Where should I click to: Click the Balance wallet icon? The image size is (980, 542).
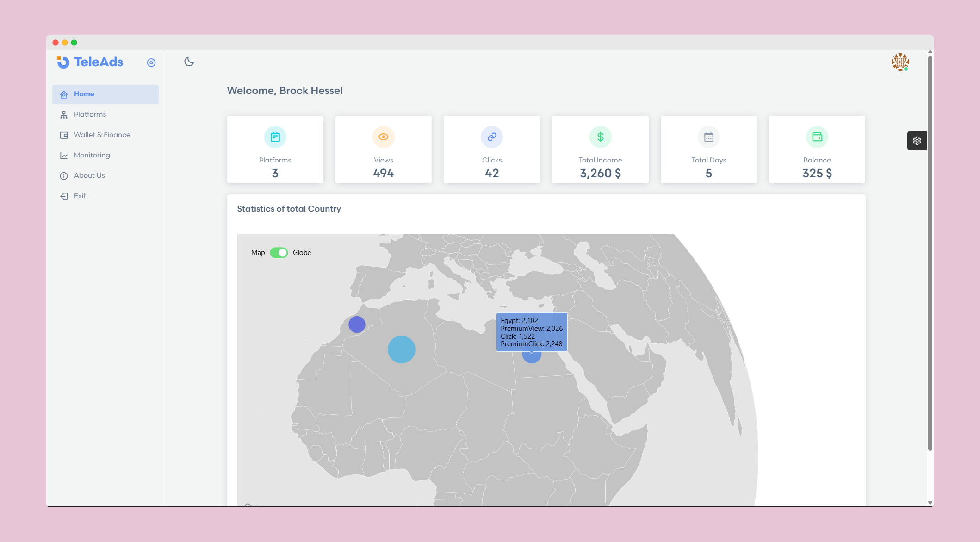pos(817,137)
